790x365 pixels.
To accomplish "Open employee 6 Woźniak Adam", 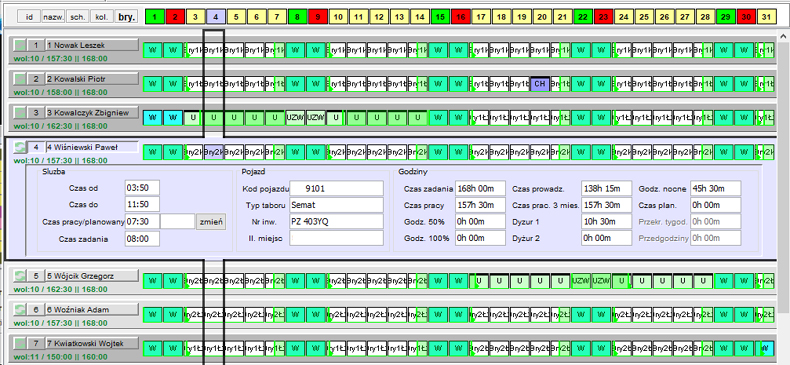I will (92, 310).
